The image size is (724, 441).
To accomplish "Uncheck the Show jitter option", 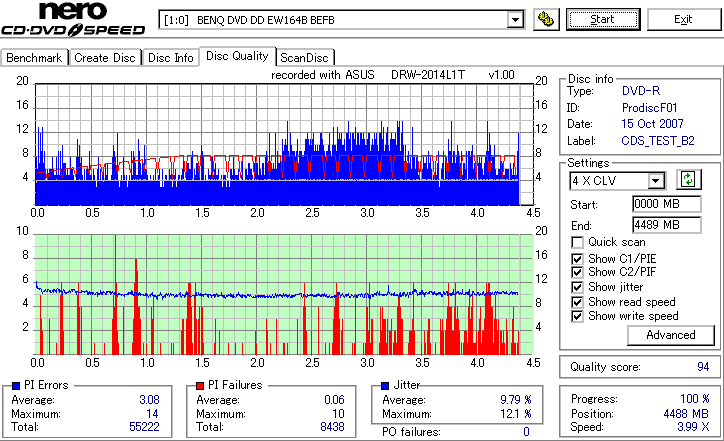I will click(x=577, y=287).
